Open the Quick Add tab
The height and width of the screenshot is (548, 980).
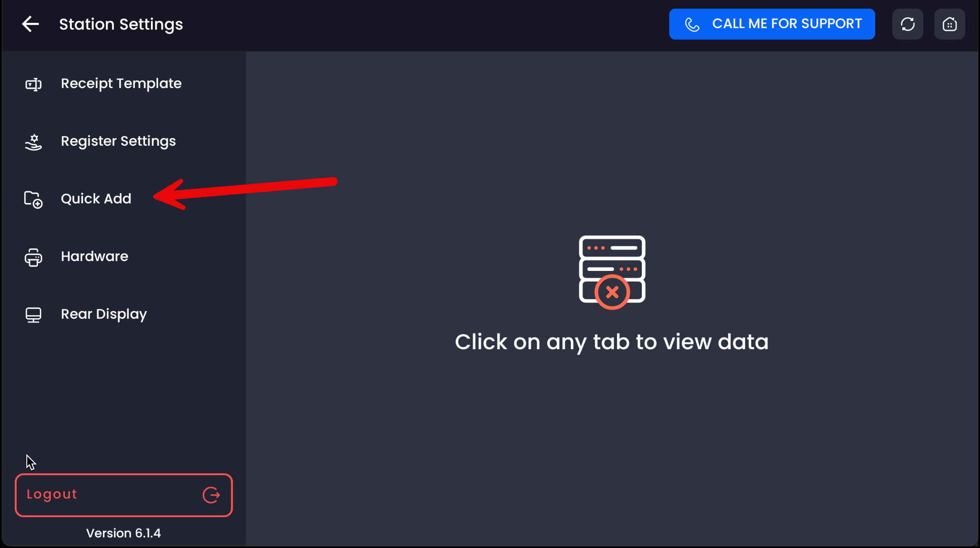tap(124, 199)
